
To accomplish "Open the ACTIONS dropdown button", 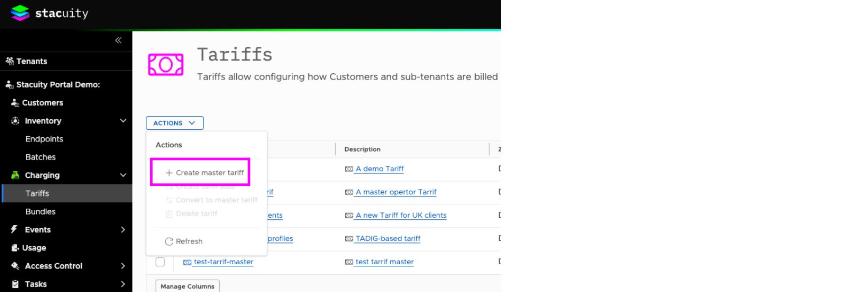I will (x=175, y=123).
